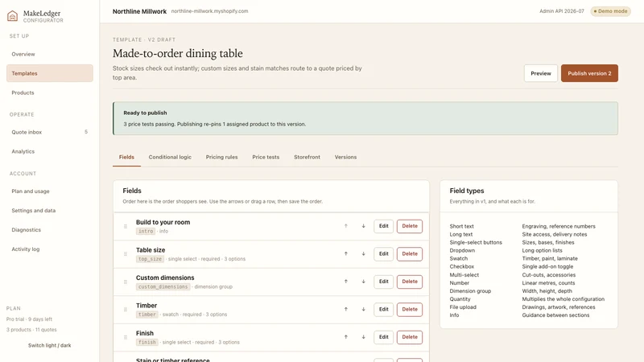644x362 pixels.
Task: Click File upload in Field types
Action: coord(462,307)
